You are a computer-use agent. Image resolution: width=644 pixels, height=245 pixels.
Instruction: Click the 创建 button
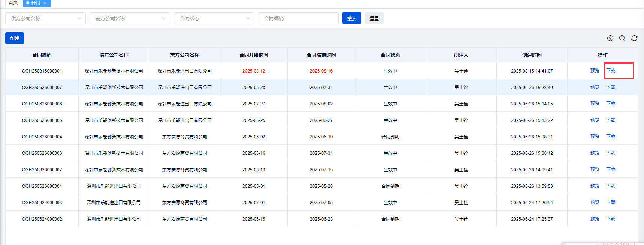point(15,38)
